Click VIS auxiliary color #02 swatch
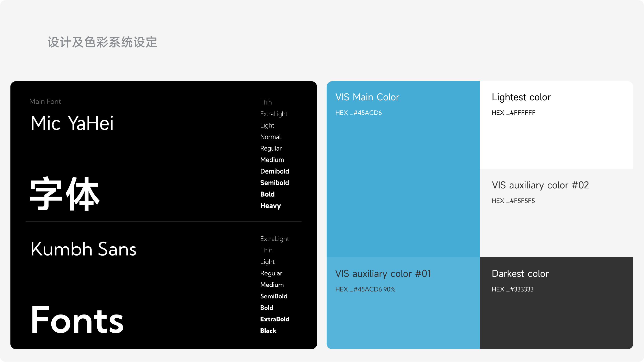 point(556,227)
